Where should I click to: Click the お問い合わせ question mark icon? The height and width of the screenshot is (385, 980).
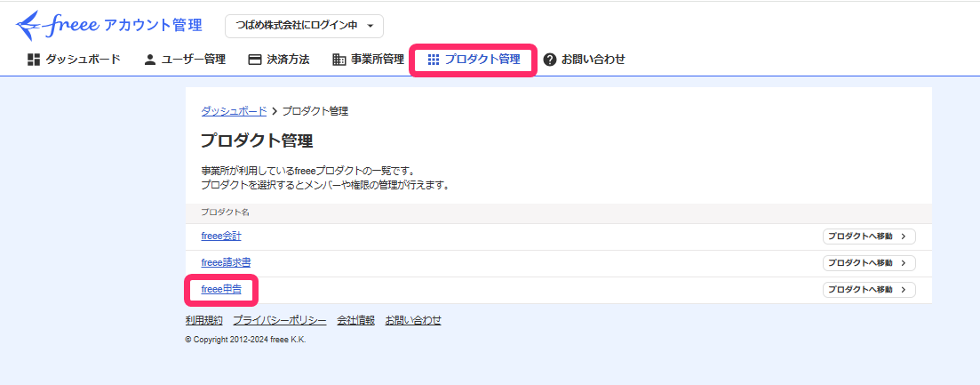[549, 60]
